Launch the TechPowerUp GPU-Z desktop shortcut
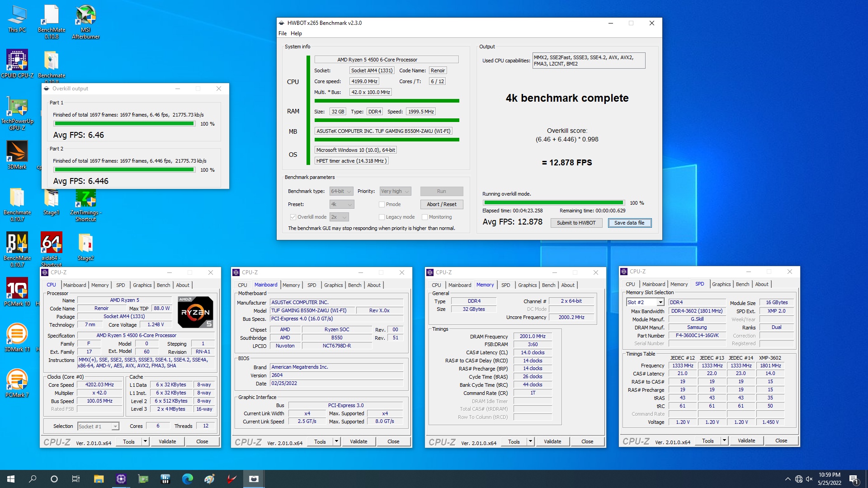Screen dimensions: 868x488 point(17,113)
